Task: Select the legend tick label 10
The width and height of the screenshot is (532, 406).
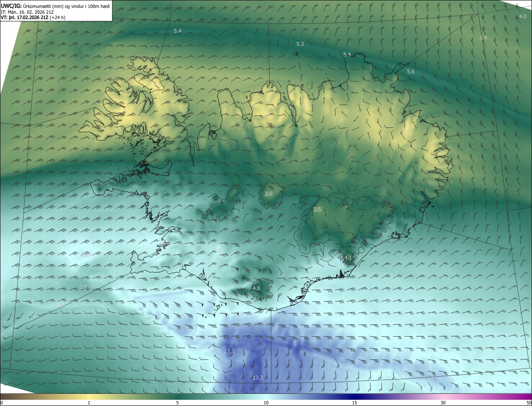Action: tap(266, 403)
